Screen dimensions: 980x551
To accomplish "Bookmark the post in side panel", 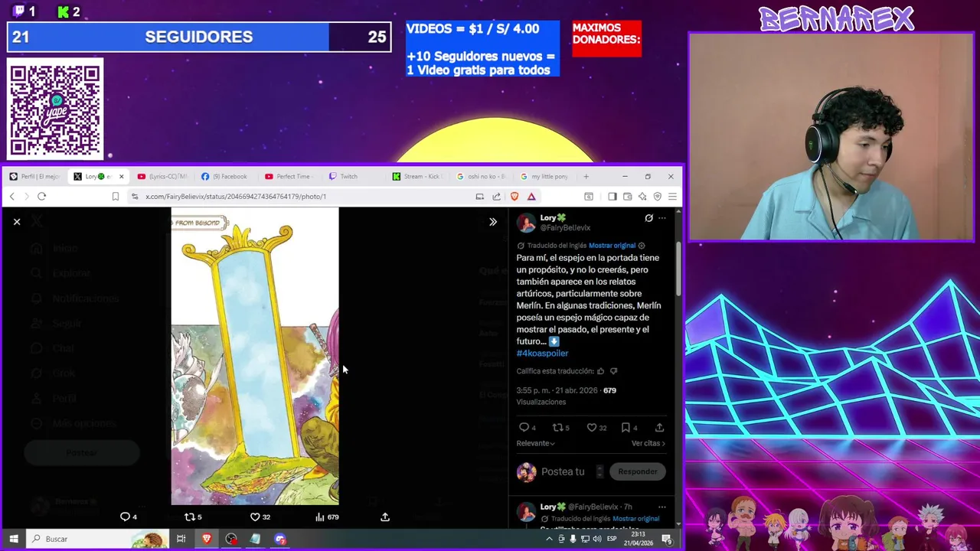I will pos(626,428).
